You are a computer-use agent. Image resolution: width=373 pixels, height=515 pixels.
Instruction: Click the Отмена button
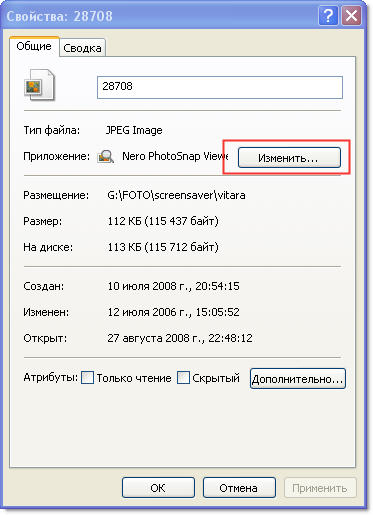[239, 488]
